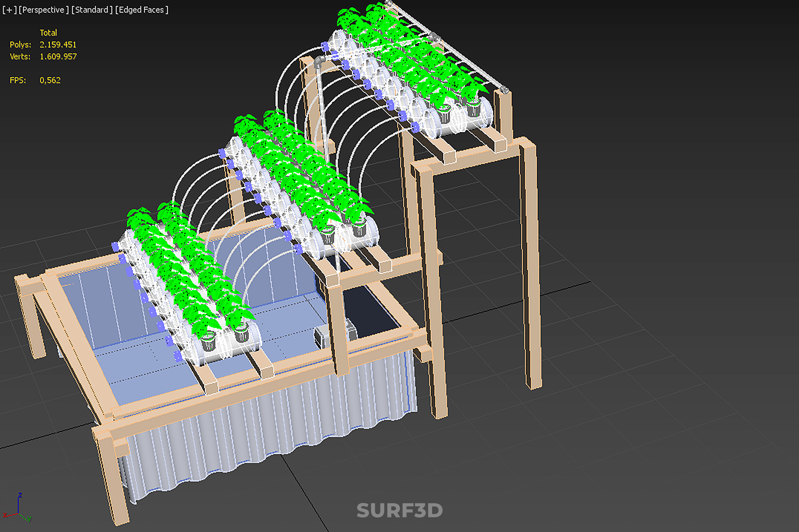
Task: Open the Perspective viewport label menu
Action: (43, 10)
